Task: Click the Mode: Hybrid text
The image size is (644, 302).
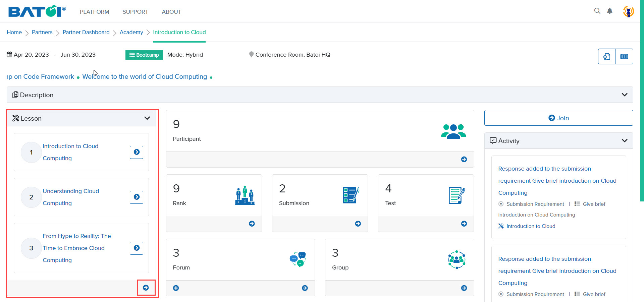Action: point(185,55)
